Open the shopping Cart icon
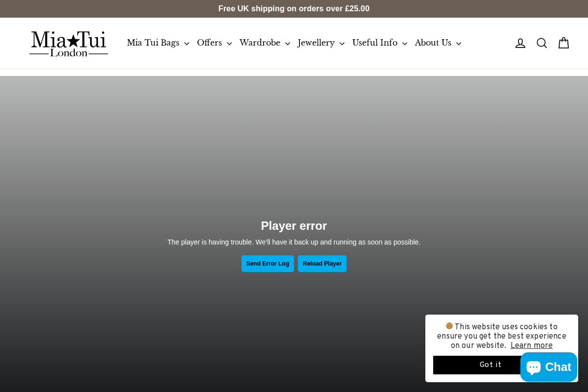This screenshot has width=588, height=392. 563,43
